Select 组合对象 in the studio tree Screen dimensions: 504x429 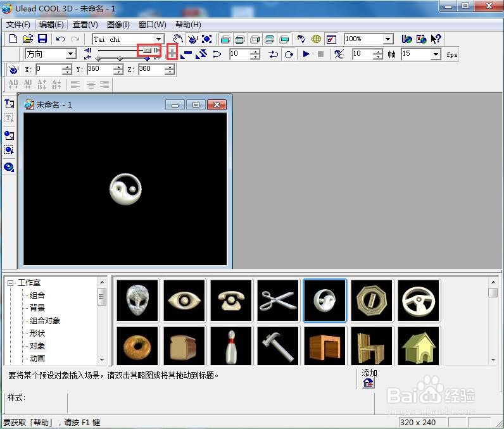(x=45, y=320)
